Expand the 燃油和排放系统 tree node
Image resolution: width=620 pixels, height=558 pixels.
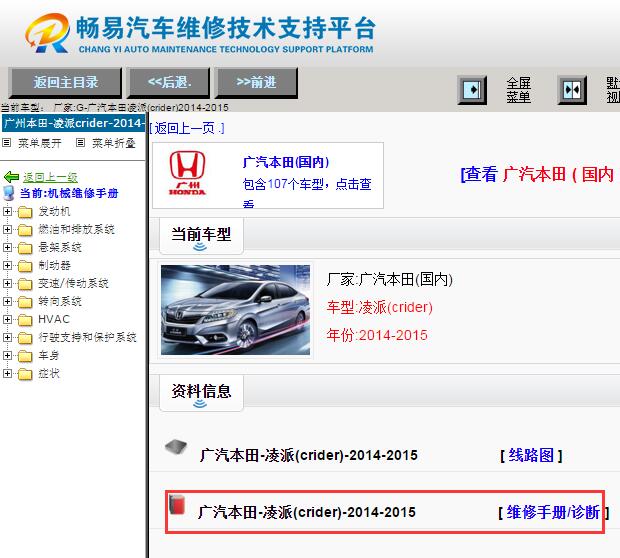7,229
